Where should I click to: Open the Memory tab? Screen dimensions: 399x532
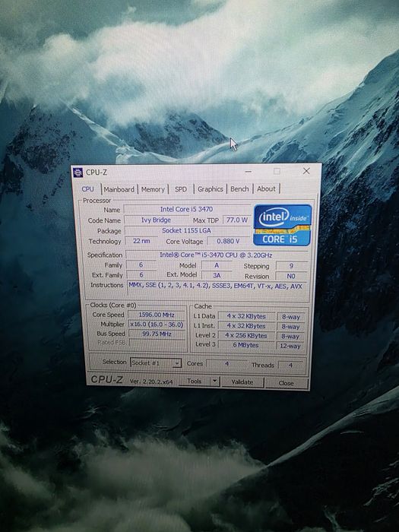pos(153,189)
